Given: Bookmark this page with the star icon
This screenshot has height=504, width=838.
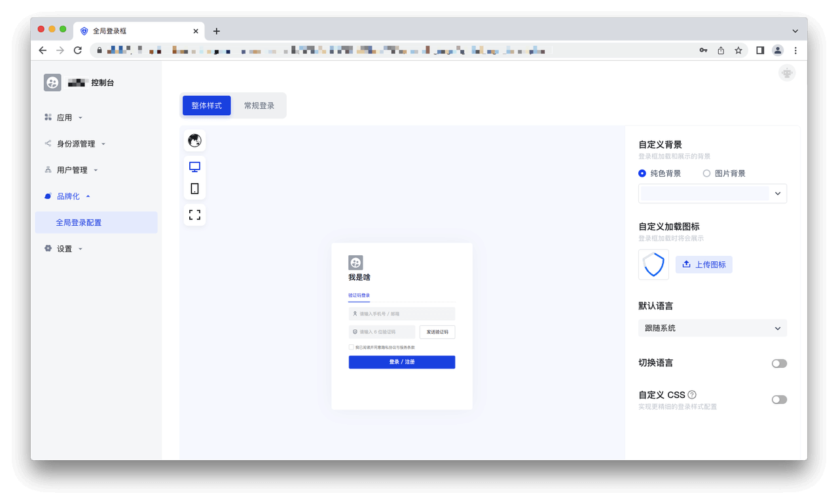Looking at the screenshot, I should [738, 50].
